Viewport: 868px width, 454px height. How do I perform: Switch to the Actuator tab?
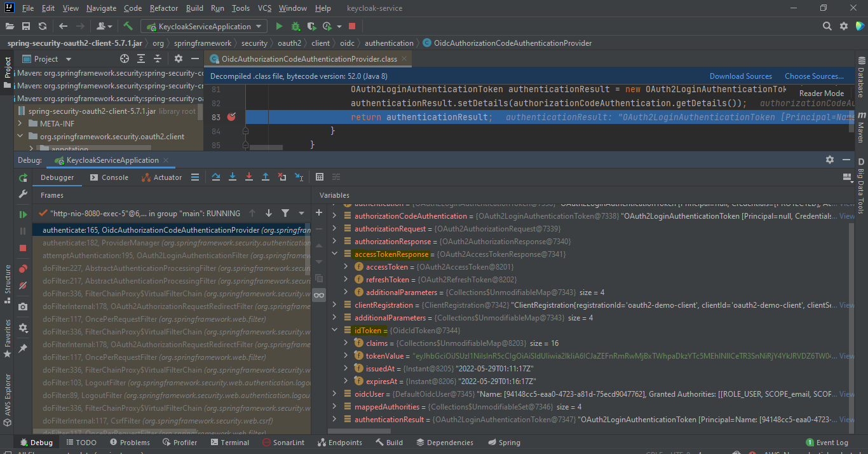(161, 177)
